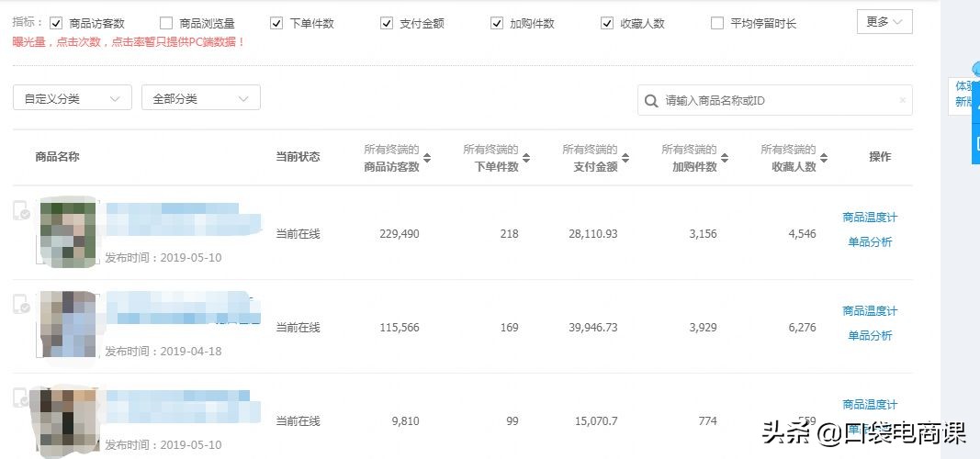The image size is (980, 459).
Task: Click the 操作 column header
Action: coord(880,157)
